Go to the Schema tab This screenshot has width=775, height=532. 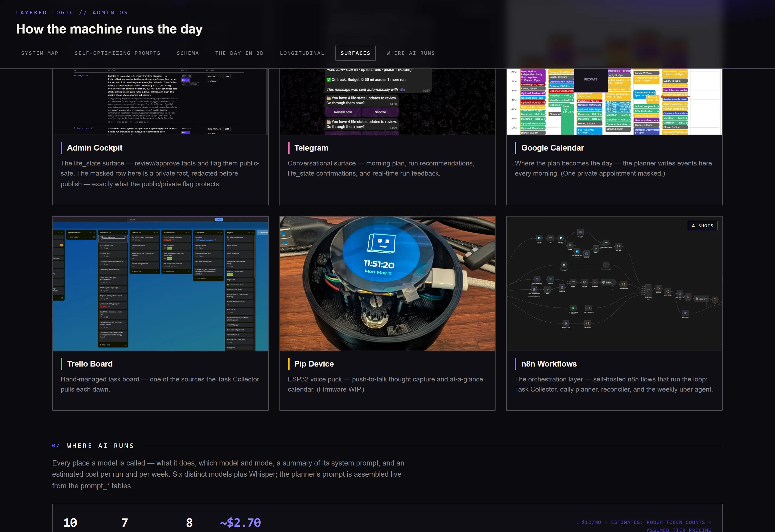(x=188, y=53)
